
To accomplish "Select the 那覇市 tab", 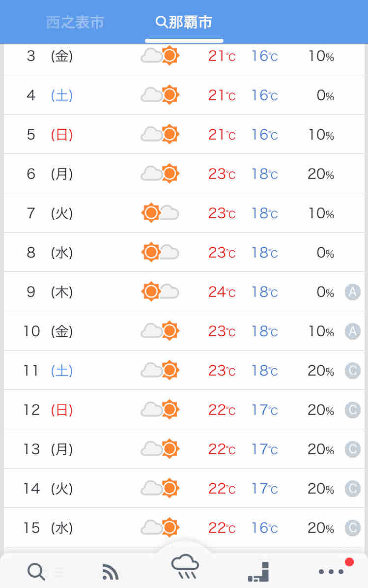I will tap(184, 22).
